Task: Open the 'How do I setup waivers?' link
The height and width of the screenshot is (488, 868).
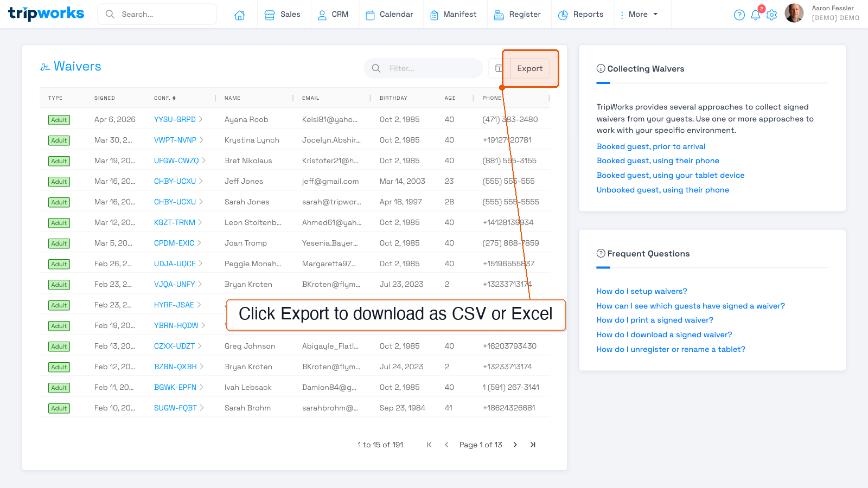Action: 642,291
